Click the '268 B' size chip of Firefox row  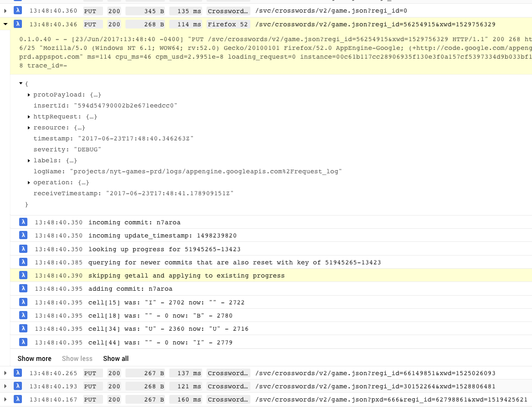(x=146, y=24)
